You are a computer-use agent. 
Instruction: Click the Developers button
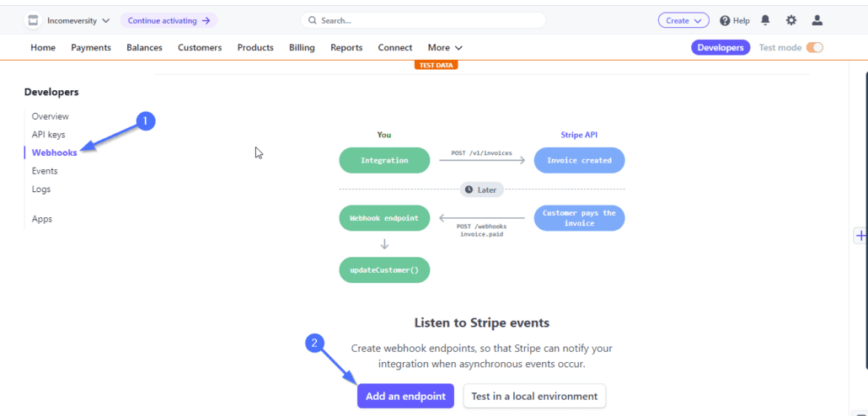point(721,47)
